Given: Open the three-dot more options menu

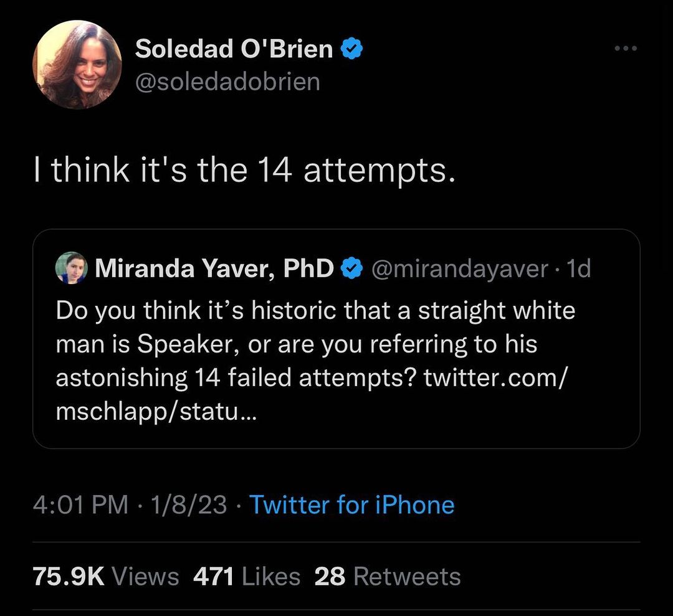Looking at the screenshot, I should click(x=624, y=49).
